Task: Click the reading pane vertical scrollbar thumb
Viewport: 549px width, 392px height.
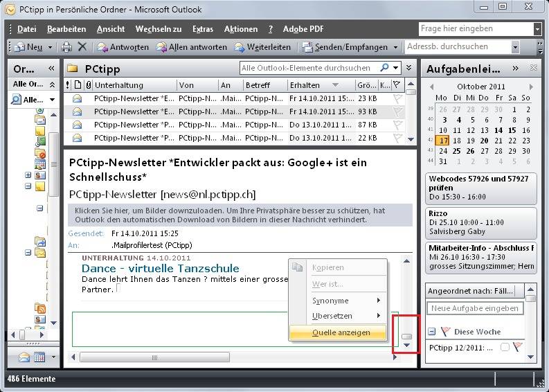Action: click(x=406, y=337)
